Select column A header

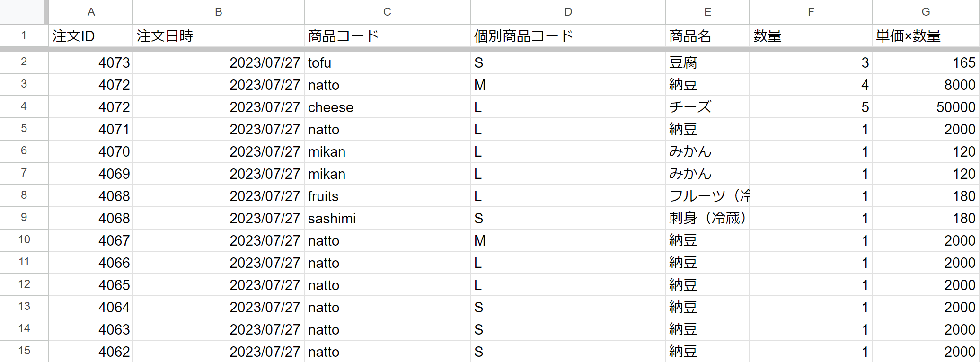click(91, 12)
